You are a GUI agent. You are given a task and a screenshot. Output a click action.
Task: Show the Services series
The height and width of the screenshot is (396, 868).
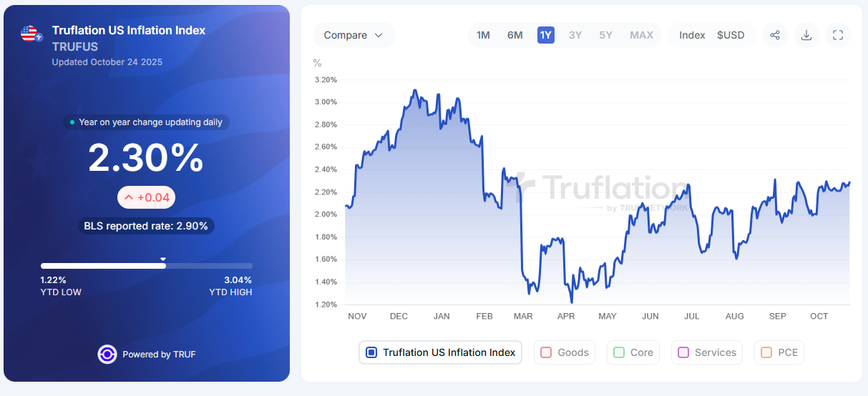(x=683, y=352)
